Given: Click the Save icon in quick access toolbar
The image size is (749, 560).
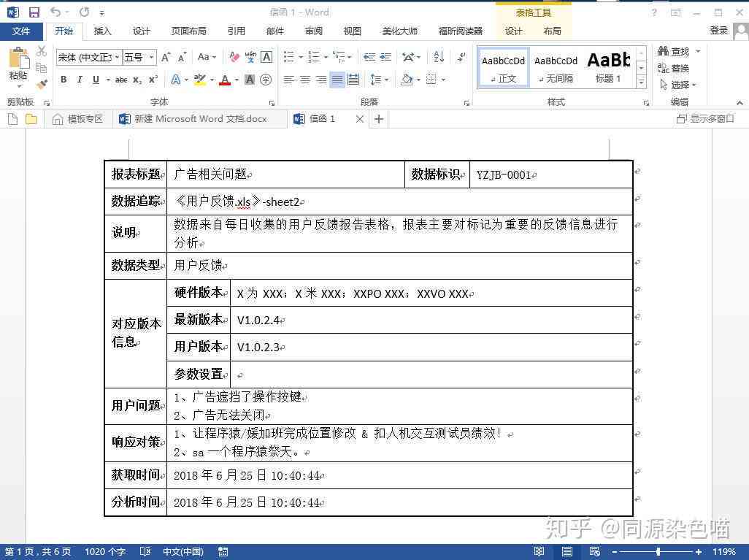Looking at the screenshot, I should 34,12.
